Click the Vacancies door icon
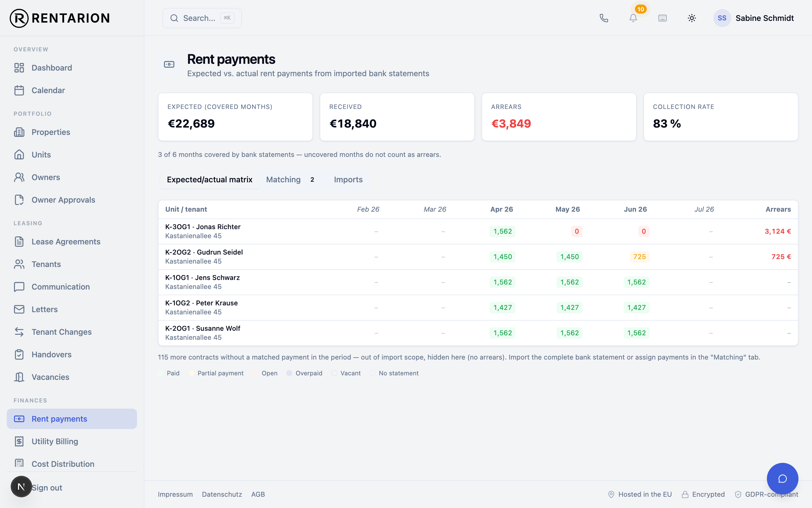The image size is (812, 508). pyautogui.click(x=19, y=377)
